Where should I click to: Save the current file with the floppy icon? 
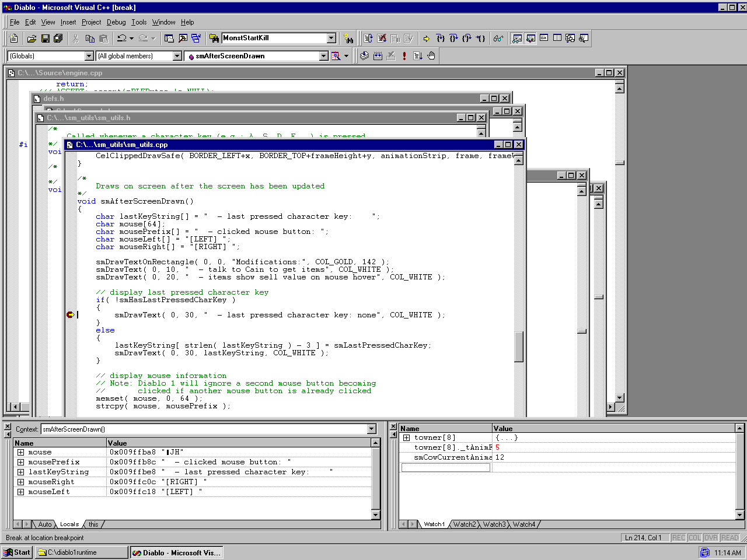click(x=45, y=38)
